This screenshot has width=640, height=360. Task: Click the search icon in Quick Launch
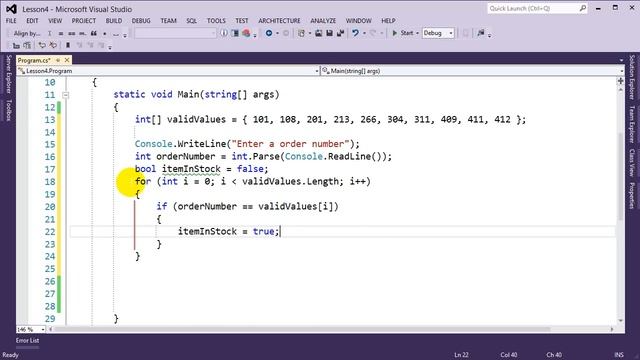tap(582, 8)
